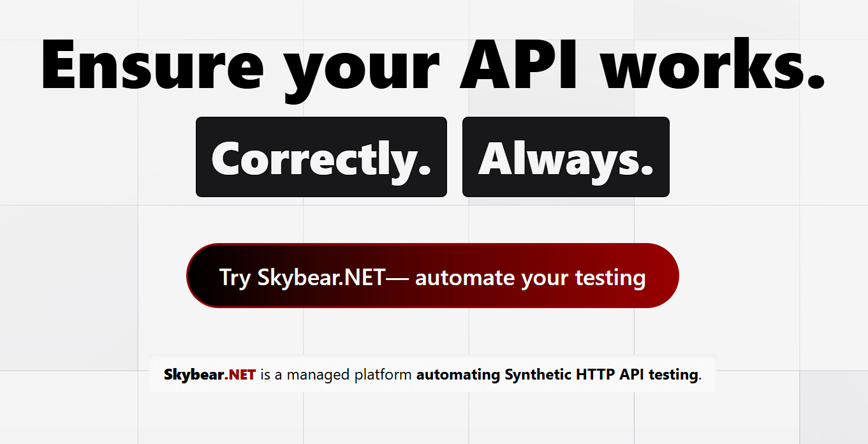Click the "Try" word on the gradient button

(235, 278)
